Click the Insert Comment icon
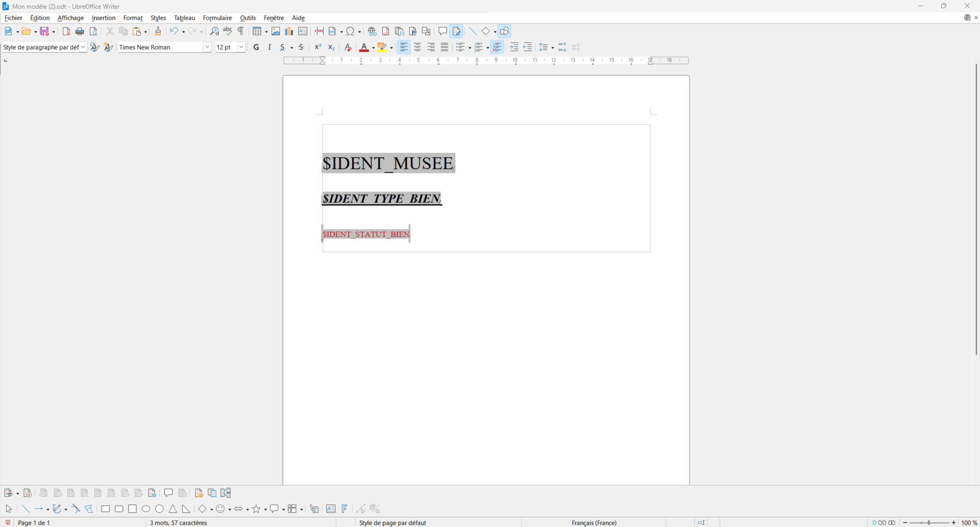Viewport: 980px width, 527px height. [443, 32]
